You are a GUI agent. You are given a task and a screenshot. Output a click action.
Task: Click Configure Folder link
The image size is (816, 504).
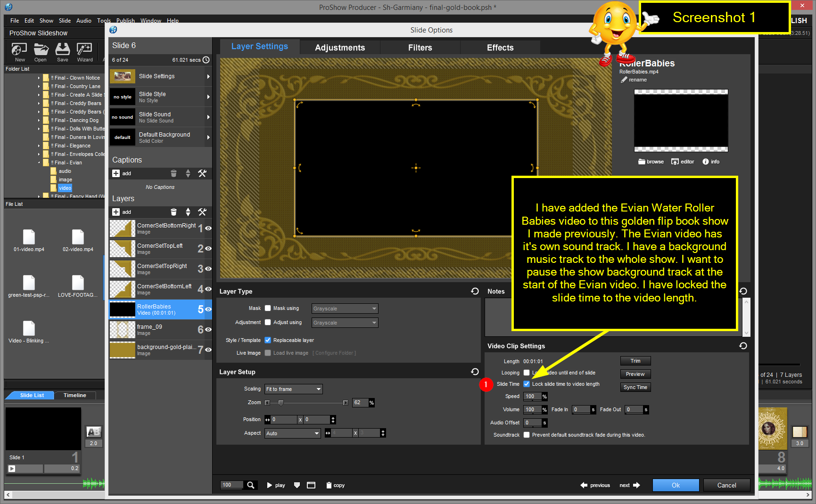point(334,353)
